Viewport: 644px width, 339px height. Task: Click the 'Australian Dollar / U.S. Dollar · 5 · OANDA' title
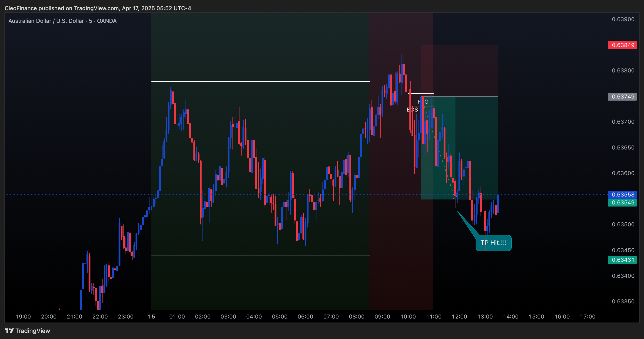coord(63,21)
